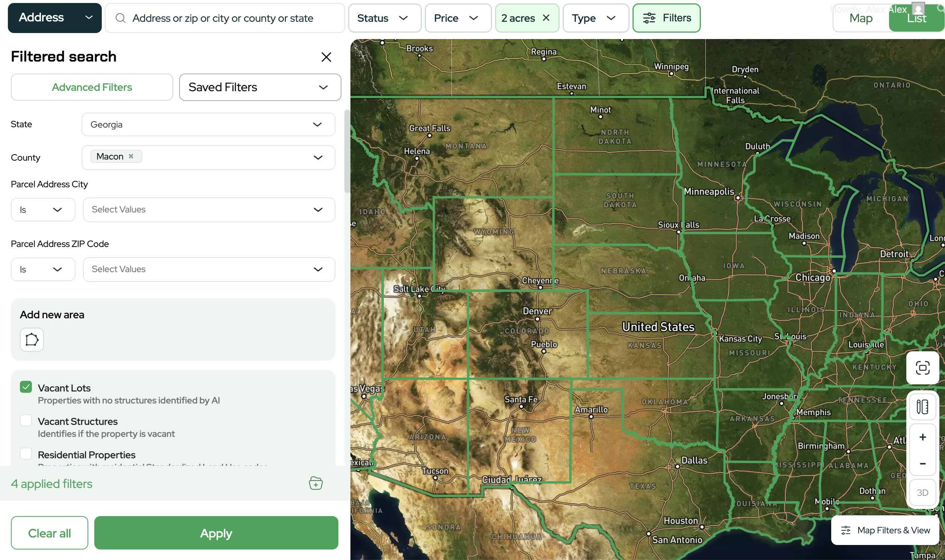
Task: Zoom out on the map
Action: point(922,464)
